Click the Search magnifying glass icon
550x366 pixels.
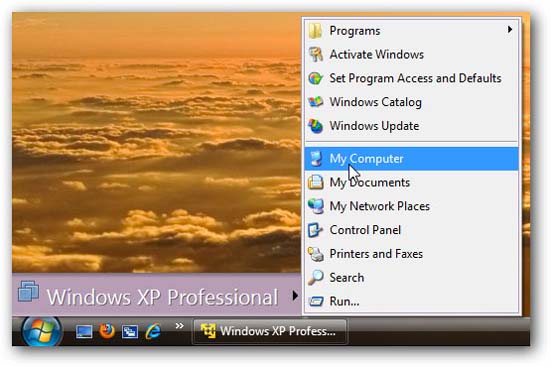(316, 278)
